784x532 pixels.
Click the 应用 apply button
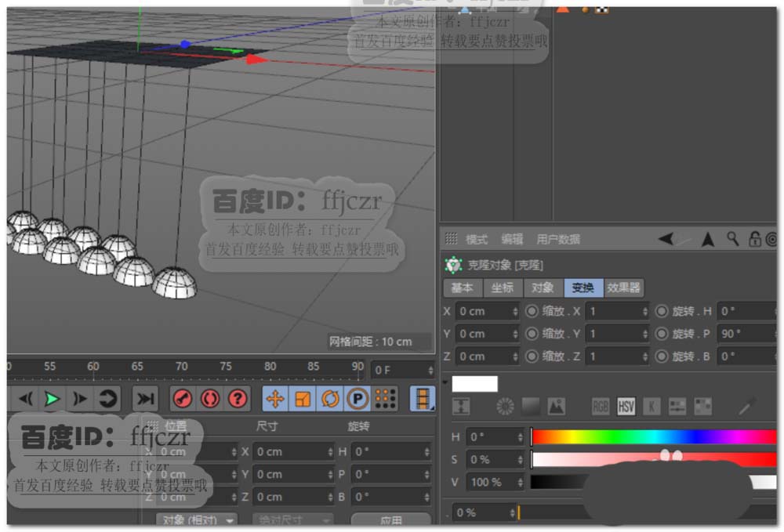[x=391, y=519]
